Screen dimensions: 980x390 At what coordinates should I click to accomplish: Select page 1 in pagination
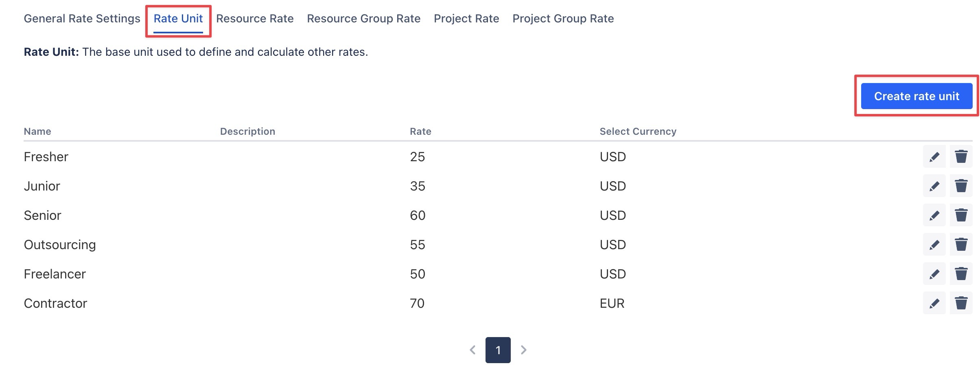(498, 350)
